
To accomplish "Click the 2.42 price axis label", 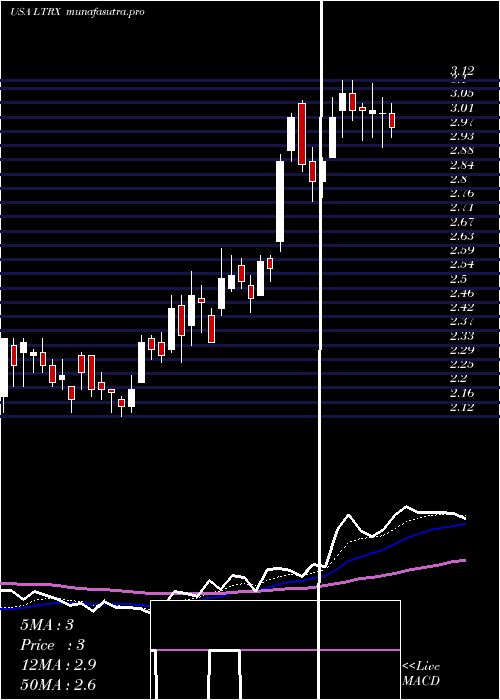I will [x=462, y=307].
